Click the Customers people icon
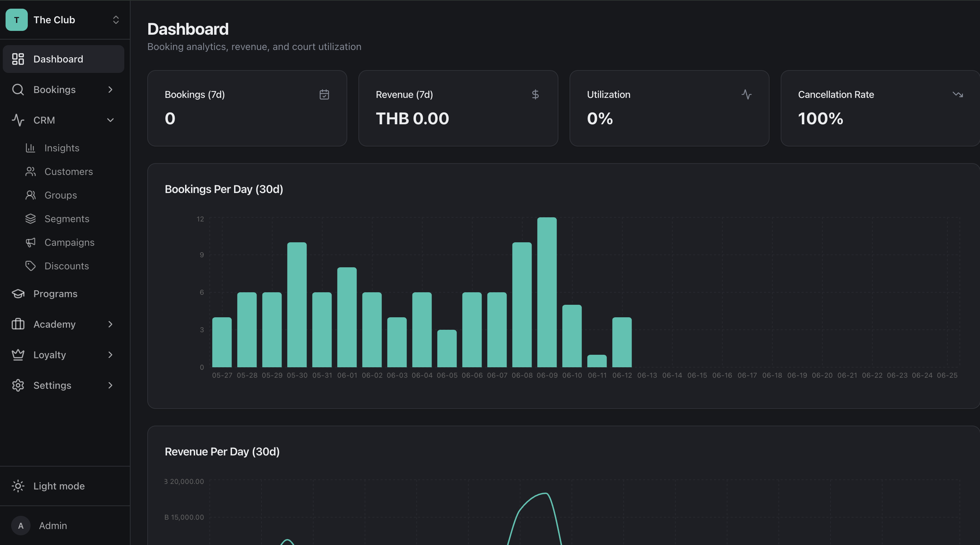Viewport: 980px width, 545px height. click(x=31, y=171)
